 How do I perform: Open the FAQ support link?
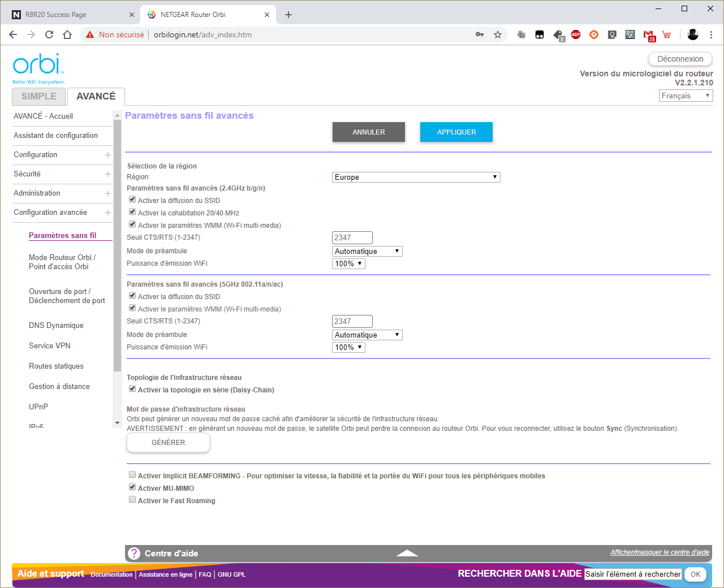(205, 574)
